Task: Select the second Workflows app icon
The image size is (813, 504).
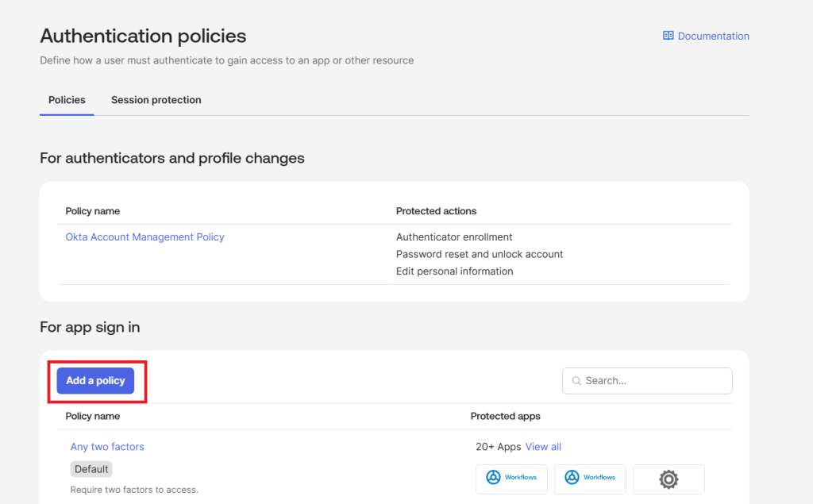Action: pos(590,478)
